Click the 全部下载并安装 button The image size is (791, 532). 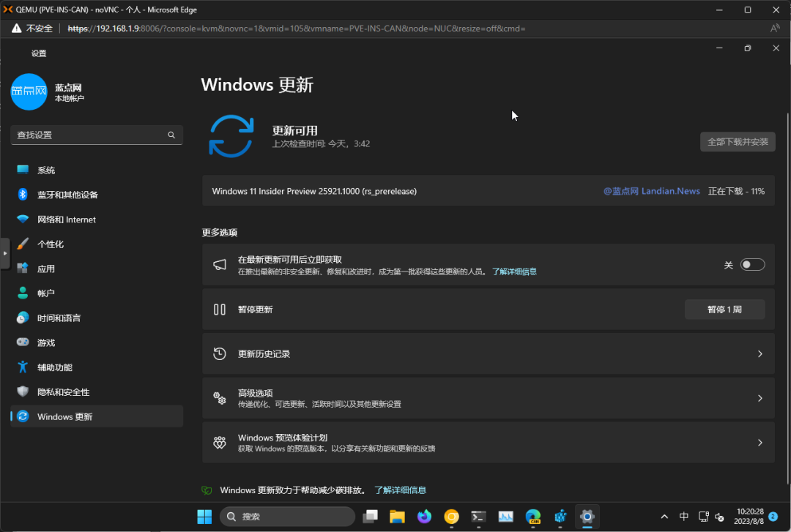tap(738, 142)
